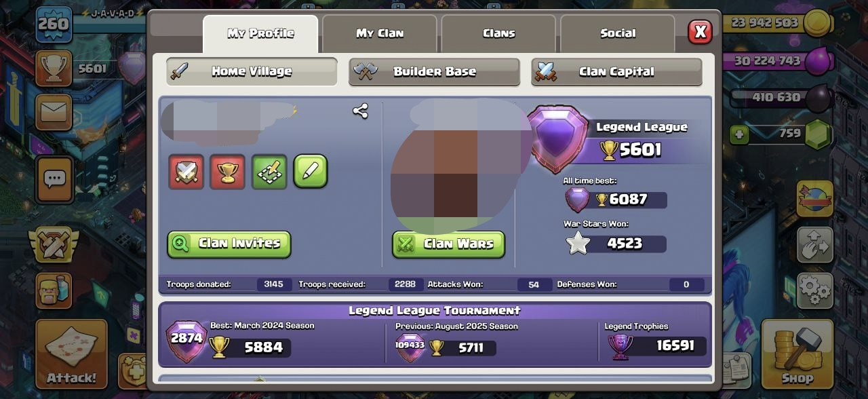Select the Home Village view

pos(252,72)
